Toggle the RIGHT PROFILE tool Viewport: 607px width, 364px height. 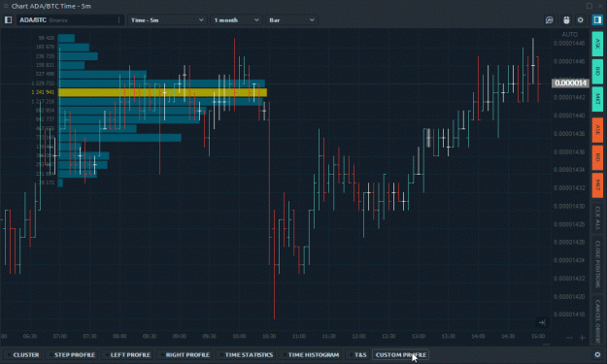[x=185, y=354]
